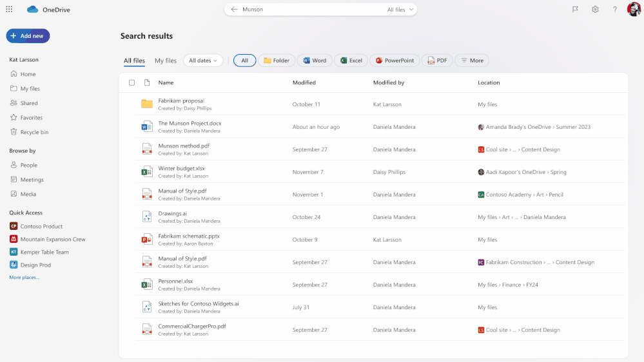644x362 pixels.
Task: Open the More filters dropdown
Action: coord(472,61)
